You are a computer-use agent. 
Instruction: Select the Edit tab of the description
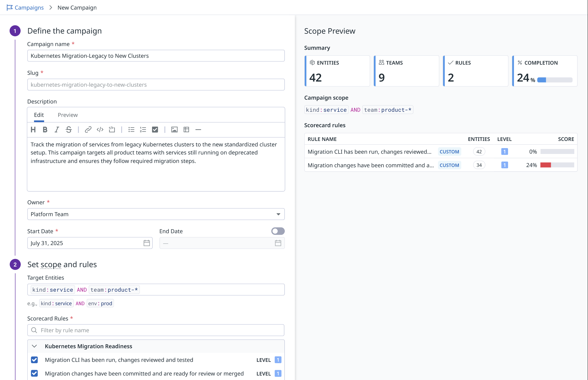(x=39, y=115)
